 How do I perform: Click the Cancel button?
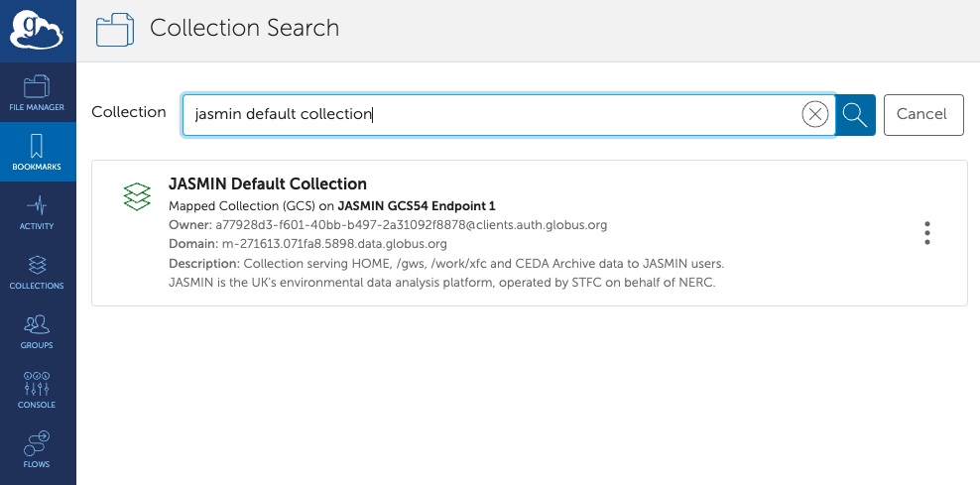[922, 115]
